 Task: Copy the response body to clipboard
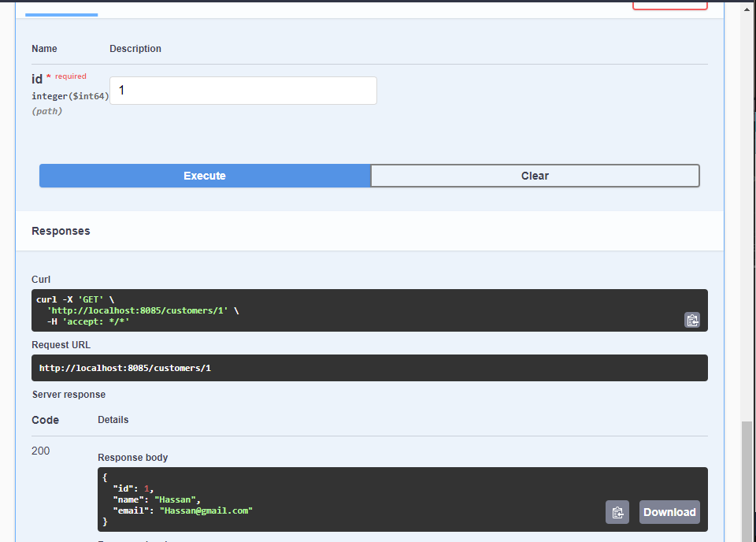[617, 512]
